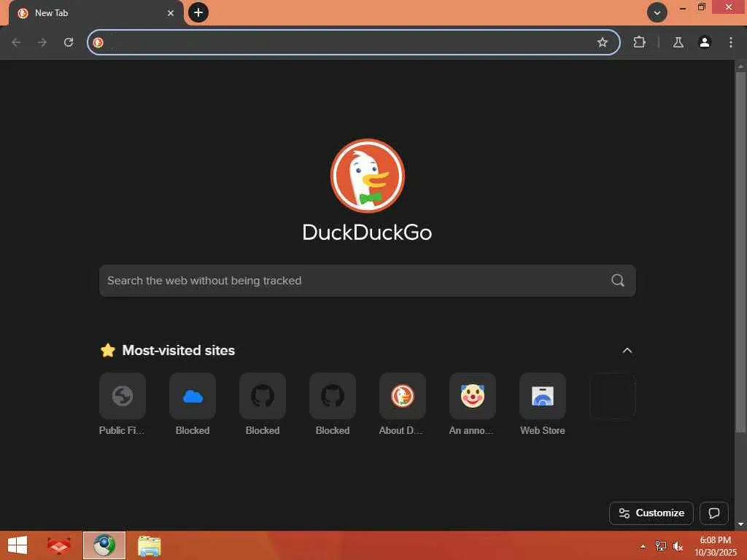Click the 'Most-visited sites' heading

tap(178, 351)
